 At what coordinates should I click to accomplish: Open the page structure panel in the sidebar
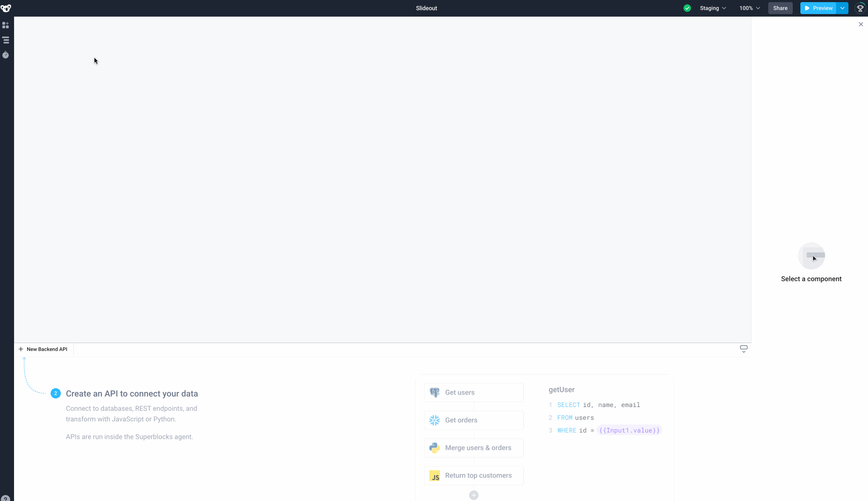[x=6, y=40]
